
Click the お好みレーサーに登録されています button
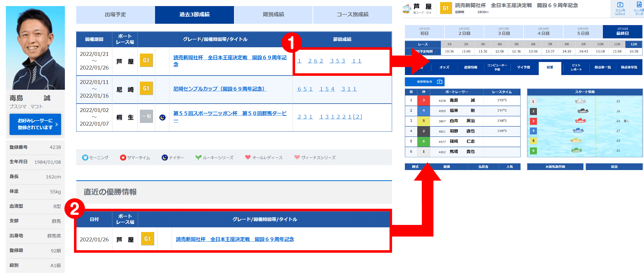pos(35,124)
